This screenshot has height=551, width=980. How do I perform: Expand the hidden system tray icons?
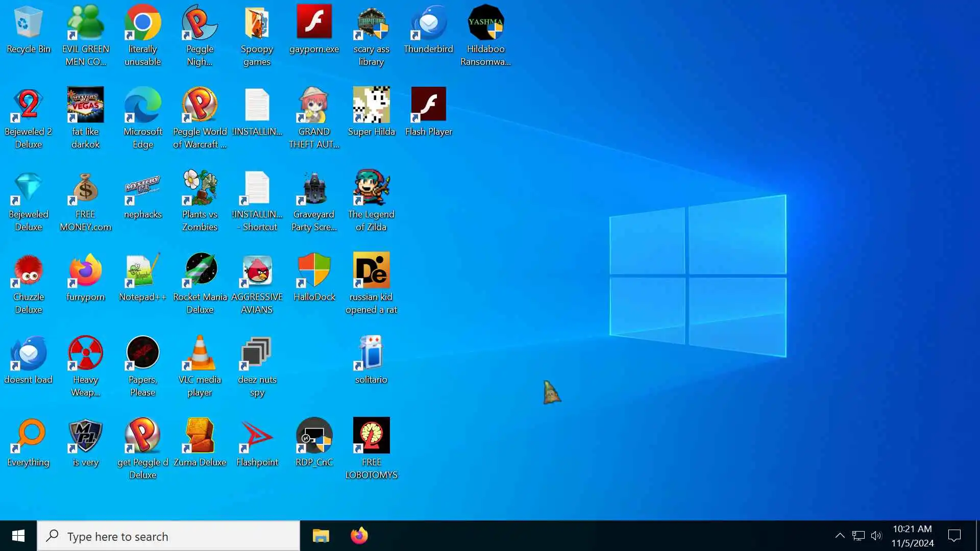tap(840, 536)
